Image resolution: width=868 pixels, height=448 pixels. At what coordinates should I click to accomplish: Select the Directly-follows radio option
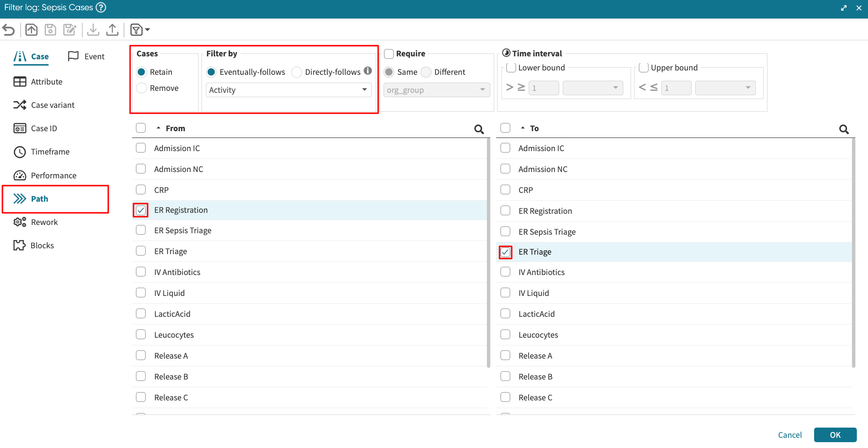point(297,72)
